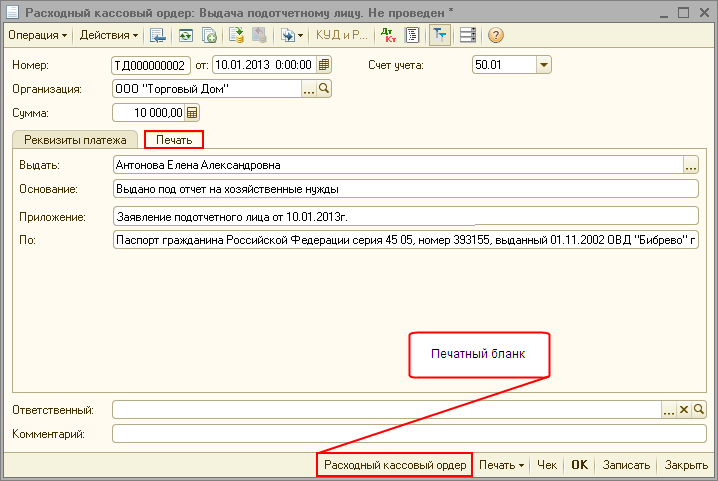The width and height of the screenshot is (718, 481).
Task: Click the Номер field ТД000000002
Action: pos(151,65)
